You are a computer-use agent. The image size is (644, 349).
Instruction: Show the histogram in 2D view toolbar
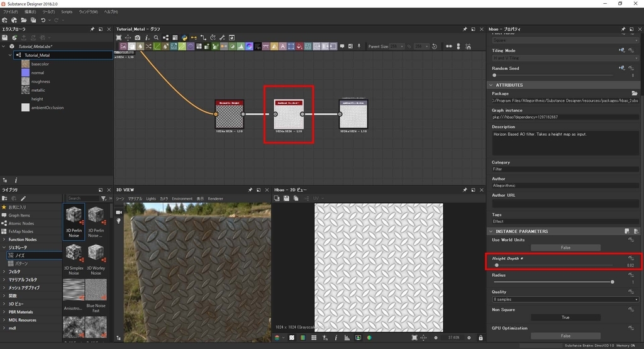[x=347, y=338]
